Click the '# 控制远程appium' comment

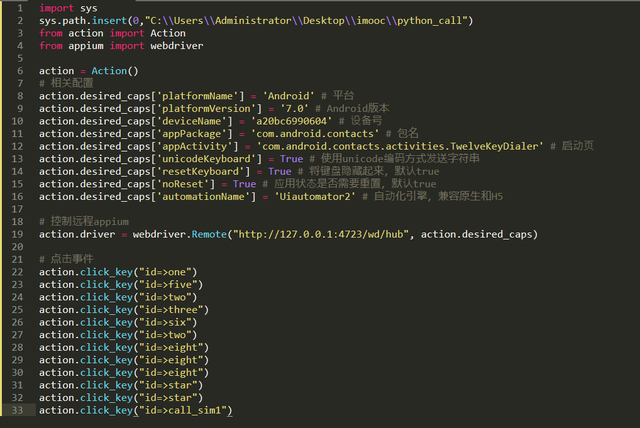click(x=84, y=222)
